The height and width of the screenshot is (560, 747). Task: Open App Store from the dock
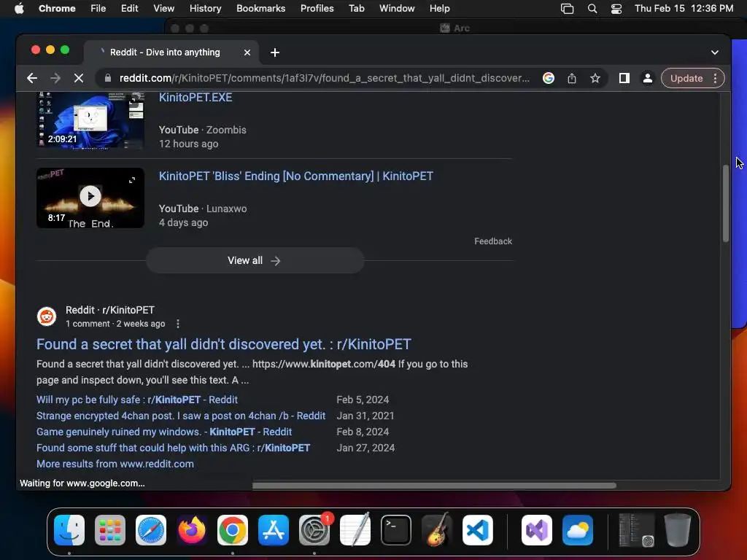274,530
